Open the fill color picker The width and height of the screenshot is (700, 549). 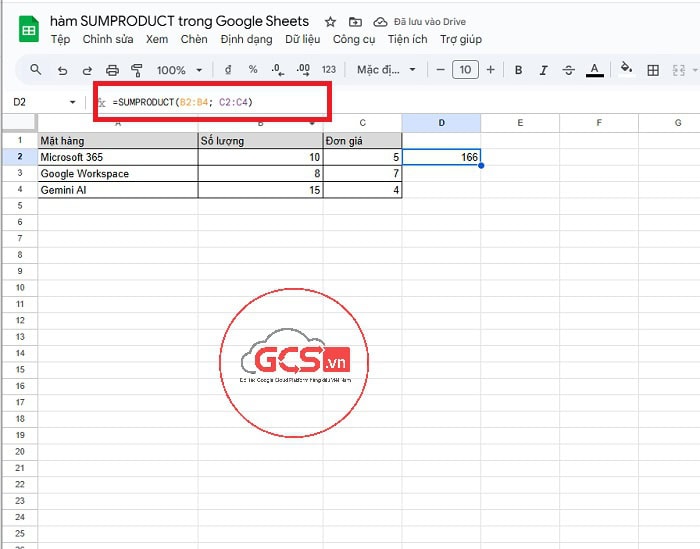626,70
